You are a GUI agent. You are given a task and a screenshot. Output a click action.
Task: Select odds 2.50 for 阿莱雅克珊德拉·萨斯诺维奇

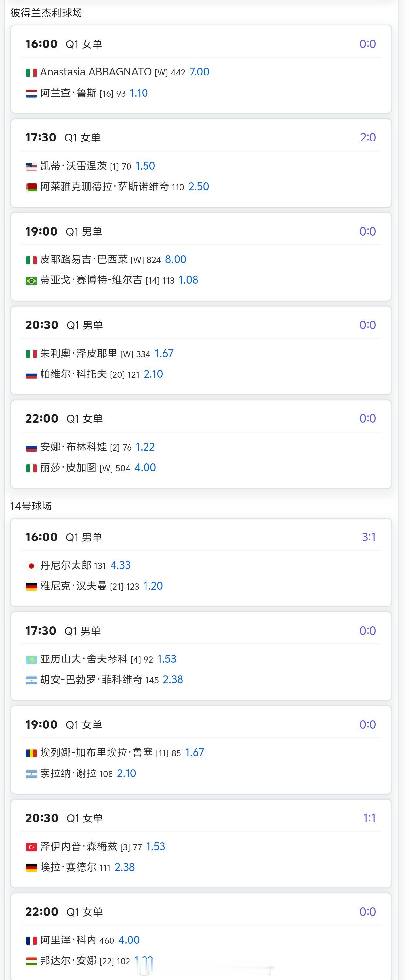pos(199,186)
